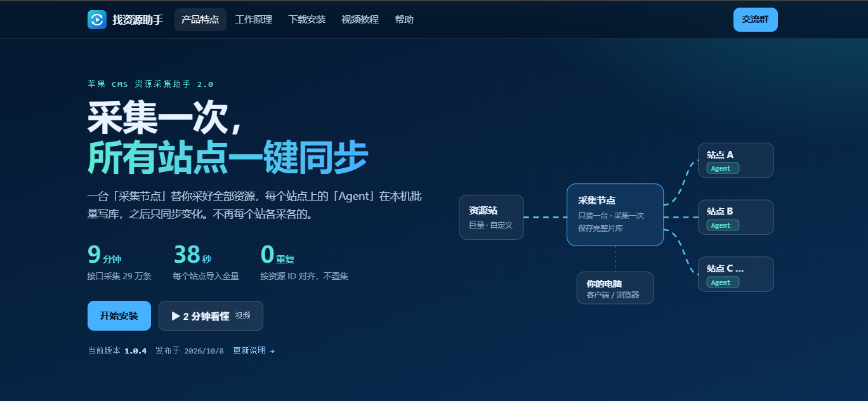
Task: Click the release date 2026/10/8
Action: click(x=204, y=351)
